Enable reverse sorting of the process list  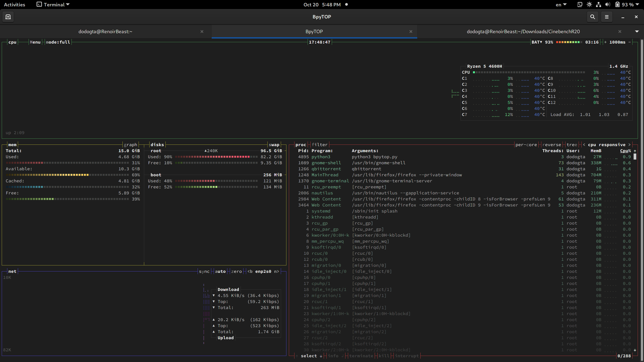(x=552, y=144)
